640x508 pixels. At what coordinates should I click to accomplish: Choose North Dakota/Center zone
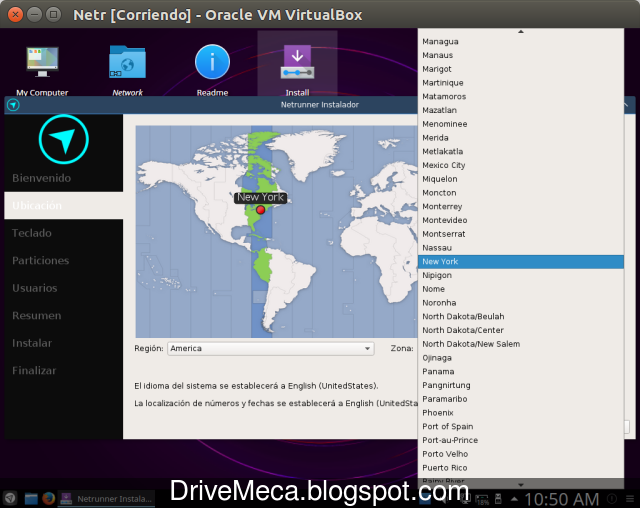[521, 330]
